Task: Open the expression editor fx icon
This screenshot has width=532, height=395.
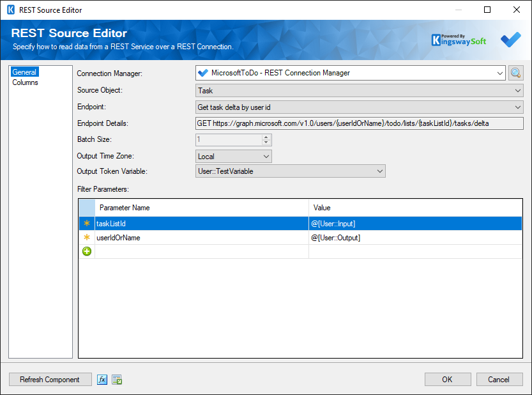Action: (102, 380)
